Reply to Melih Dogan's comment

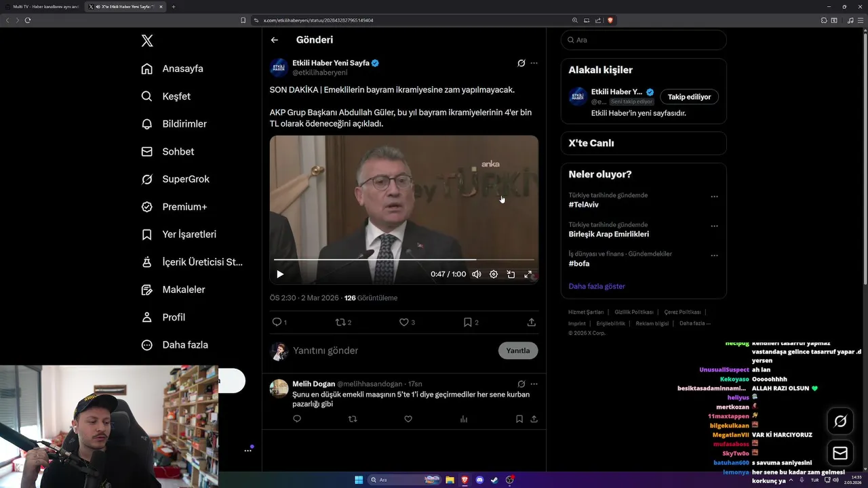(297, 419)
